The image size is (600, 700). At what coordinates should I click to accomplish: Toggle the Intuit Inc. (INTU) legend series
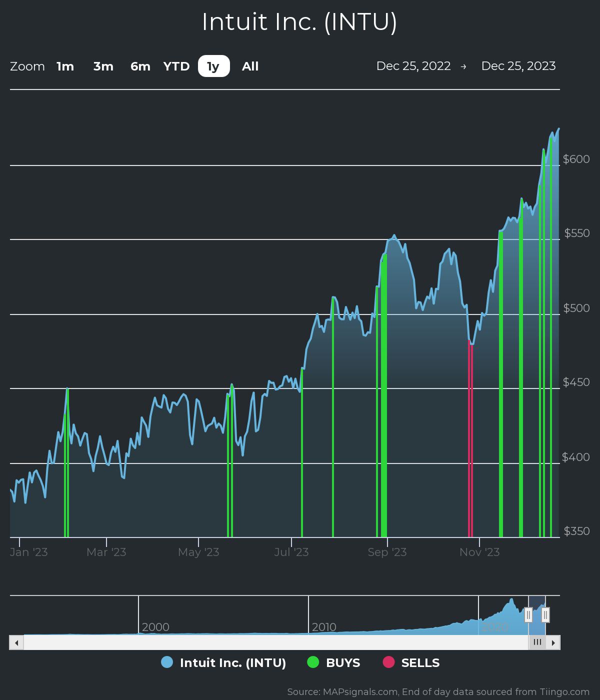(223, 662)
